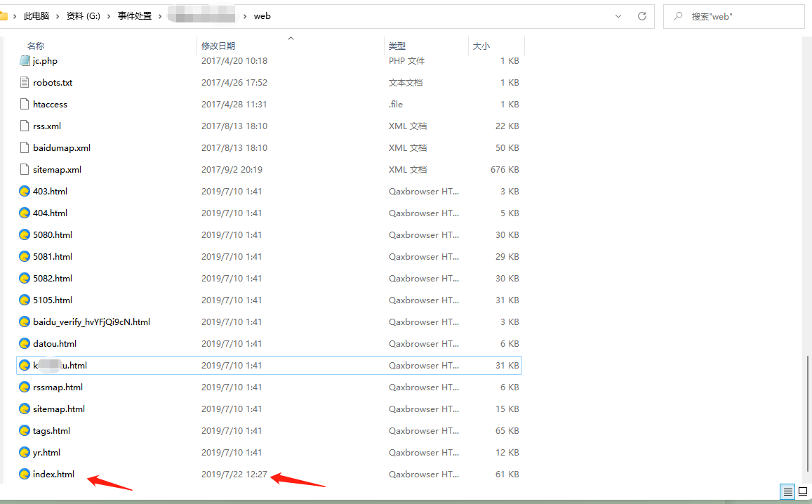
Task: Click the tags.html browser icon
Action: pos(25,431)
